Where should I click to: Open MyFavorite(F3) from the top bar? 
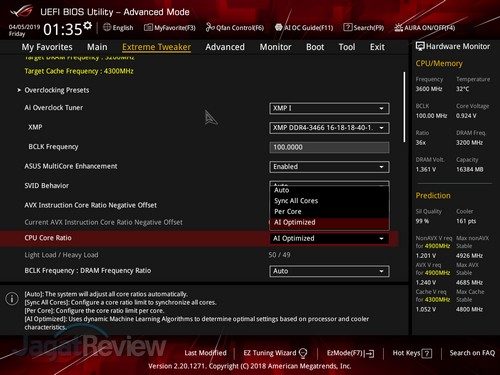(170, 28)
